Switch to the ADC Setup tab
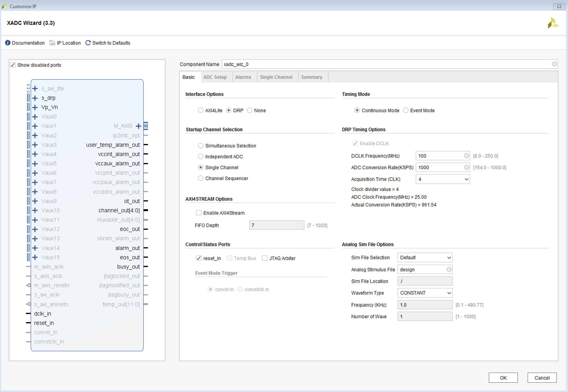 click(x=215, y=77)
